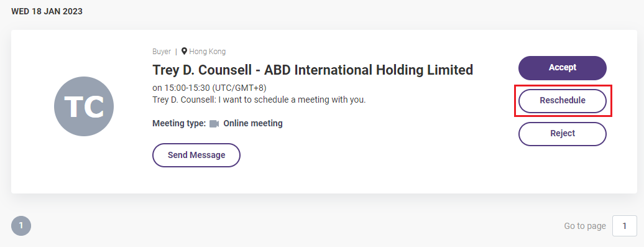Click the WED 18 JAN 2023 date header

click(x=47, y=11)
